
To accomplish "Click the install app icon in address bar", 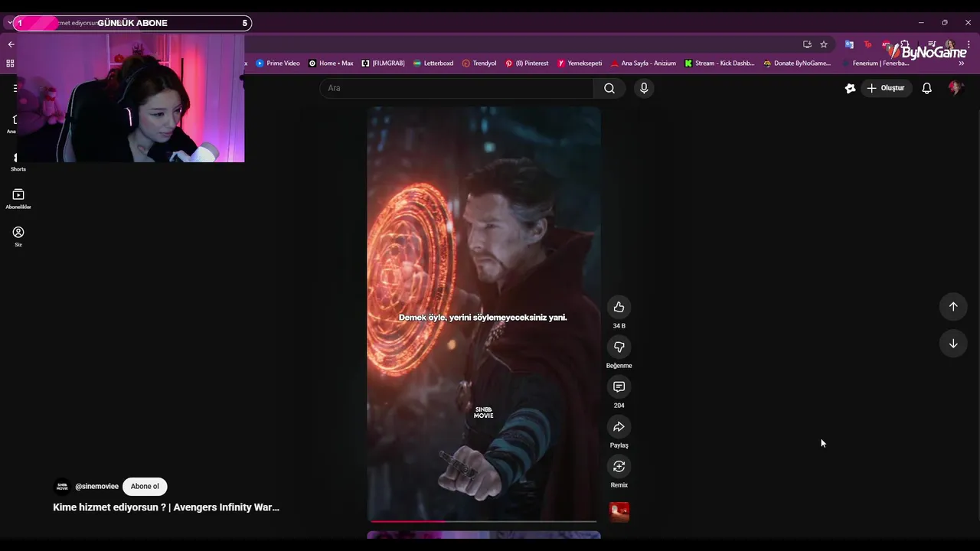I will [x=807, y=44].
